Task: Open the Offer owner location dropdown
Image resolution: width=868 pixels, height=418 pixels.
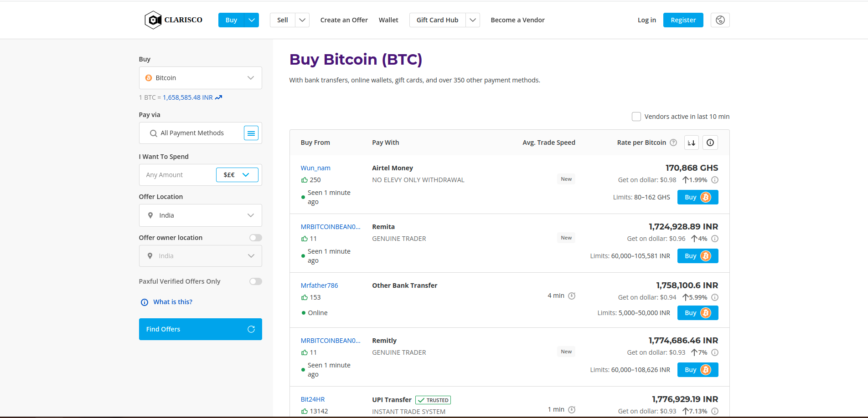Action: [201, 256]
